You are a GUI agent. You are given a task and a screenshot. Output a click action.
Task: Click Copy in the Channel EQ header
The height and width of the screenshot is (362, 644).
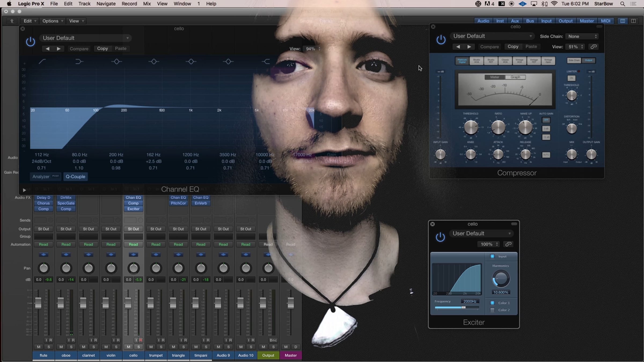102,49
